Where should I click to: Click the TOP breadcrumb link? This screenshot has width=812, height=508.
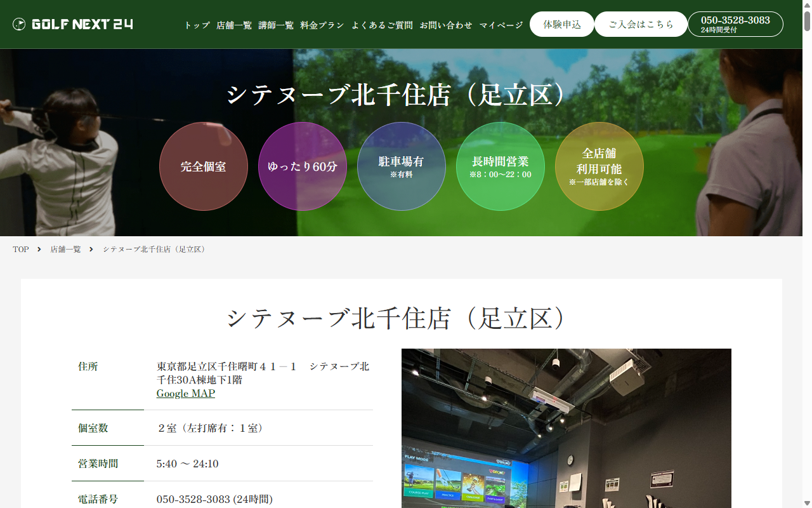21,250
